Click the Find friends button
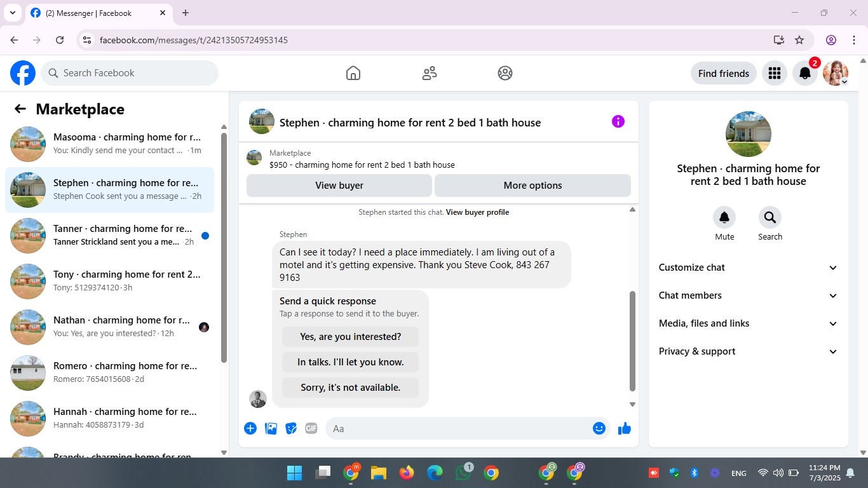Image resolution: width=868 pixels, height=488 pixels. click(724, 73)
